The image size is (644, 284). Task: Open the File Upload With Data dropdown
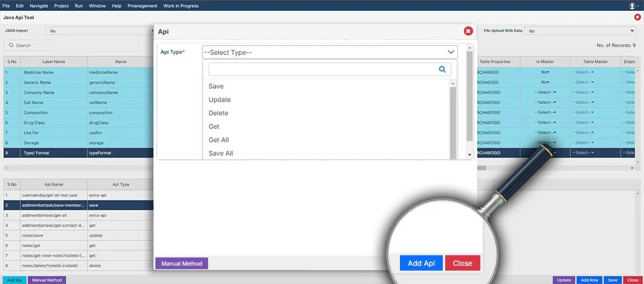tap(580, 31)
